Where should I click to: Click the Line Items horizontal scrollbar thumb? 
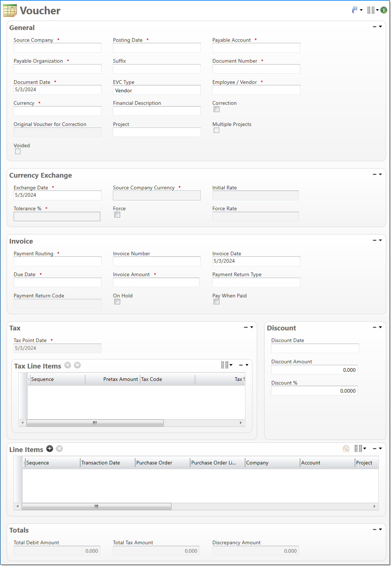[96, 506]
